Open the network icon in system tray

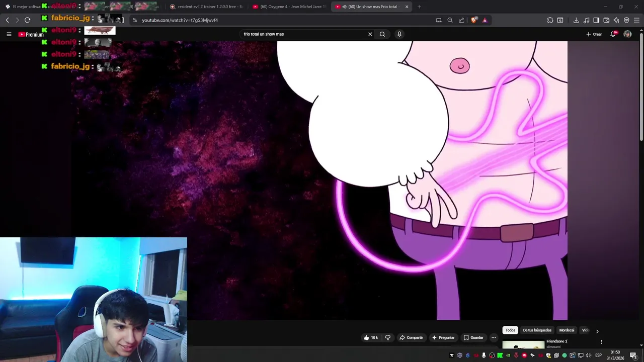pyautogui.click(x=580, y=355)
